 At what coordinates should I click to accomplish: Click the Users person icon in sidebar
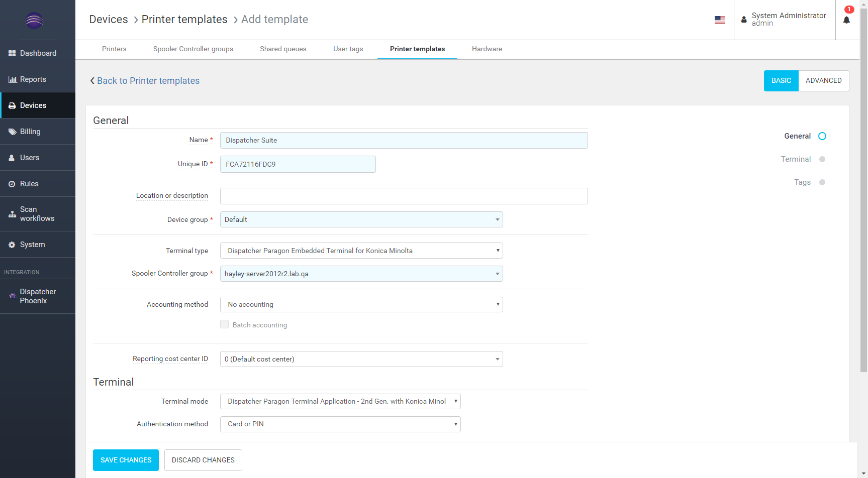coord(12,158)
